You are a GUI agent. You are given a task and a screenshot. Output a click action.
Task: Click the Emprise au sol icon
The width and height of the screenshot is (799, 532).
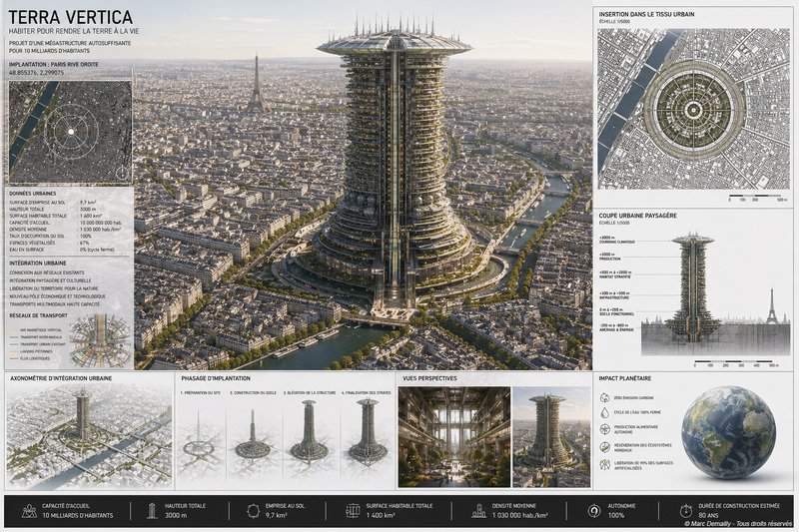(254, 509)
